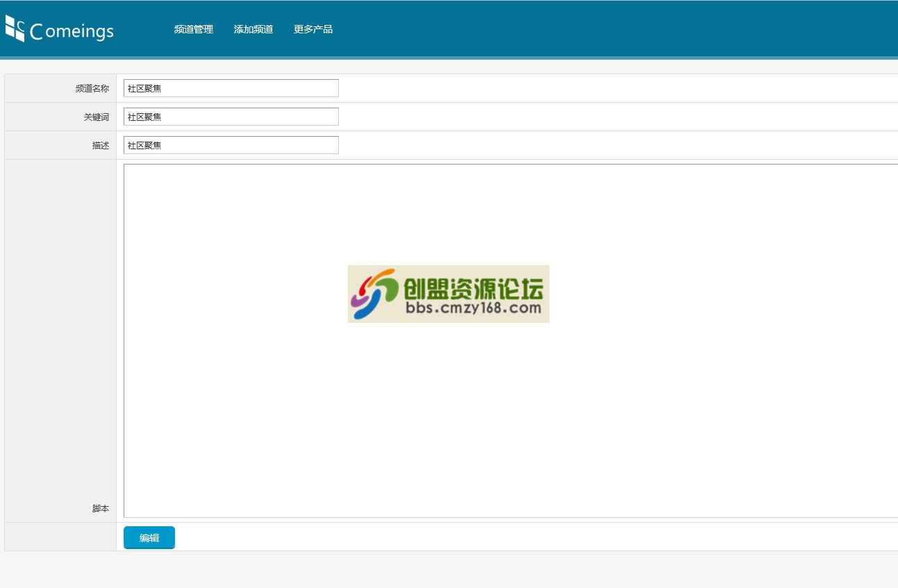This screenshot has width=898, height=588.
Task: Focus the 频道名称 input field
Action: coord(231,88)
